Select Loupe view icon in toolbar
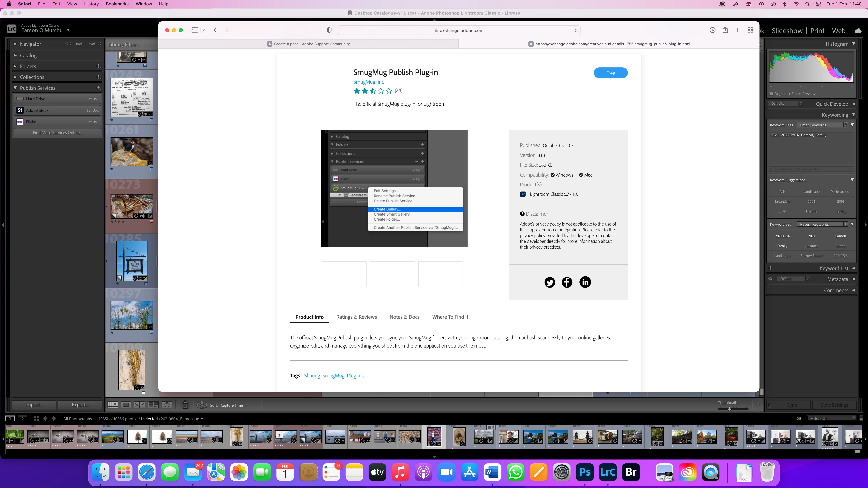The height and width of the screenshot is (488, 868). coord(126,405)
